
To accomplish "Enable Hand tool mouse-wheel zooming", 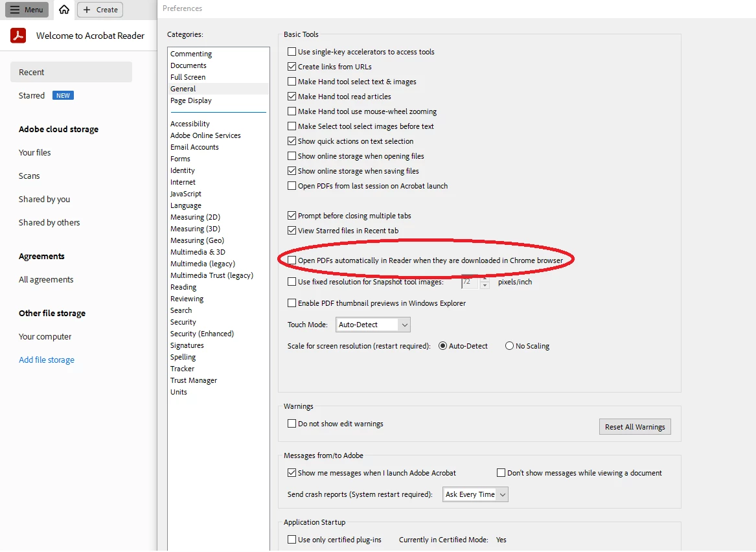I will [292, 111].
